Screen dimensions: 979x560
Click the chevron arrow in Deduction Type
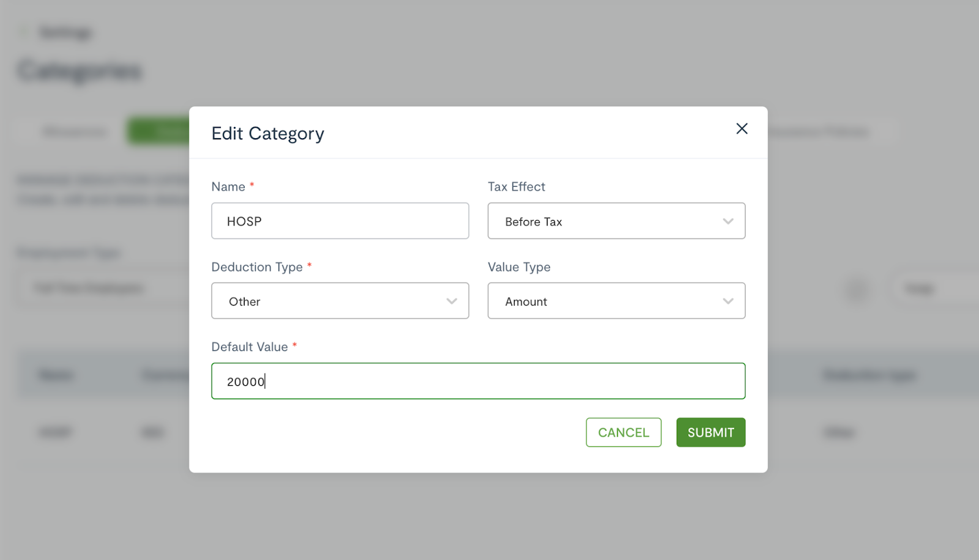coord(452,301)
